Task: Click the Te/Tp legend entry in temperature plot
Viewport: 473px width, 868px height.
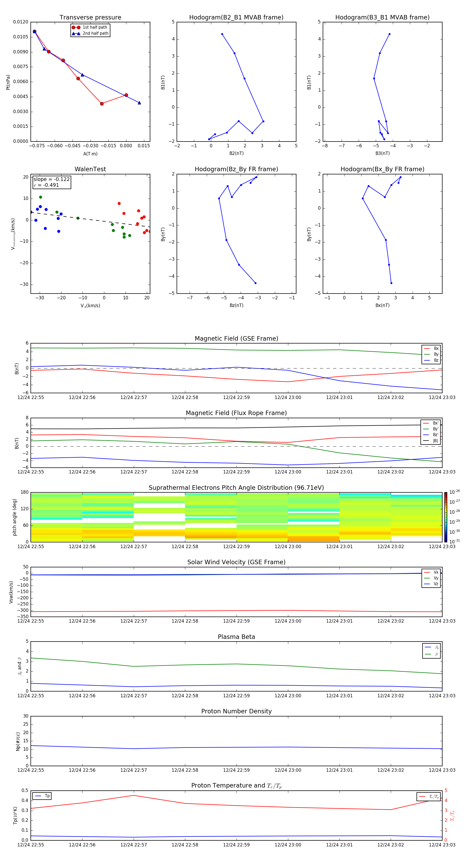Action: coord(429,796)
